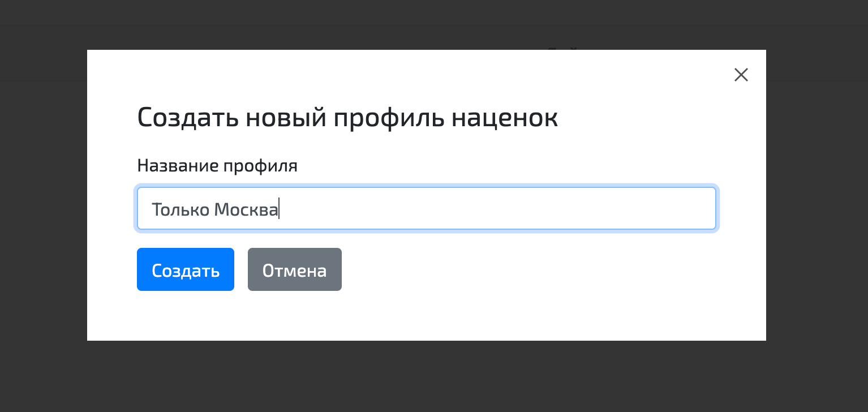Click the 'Название профиля' label
The width and height of the screenshot is (868, 412).
tap(217, 165)
